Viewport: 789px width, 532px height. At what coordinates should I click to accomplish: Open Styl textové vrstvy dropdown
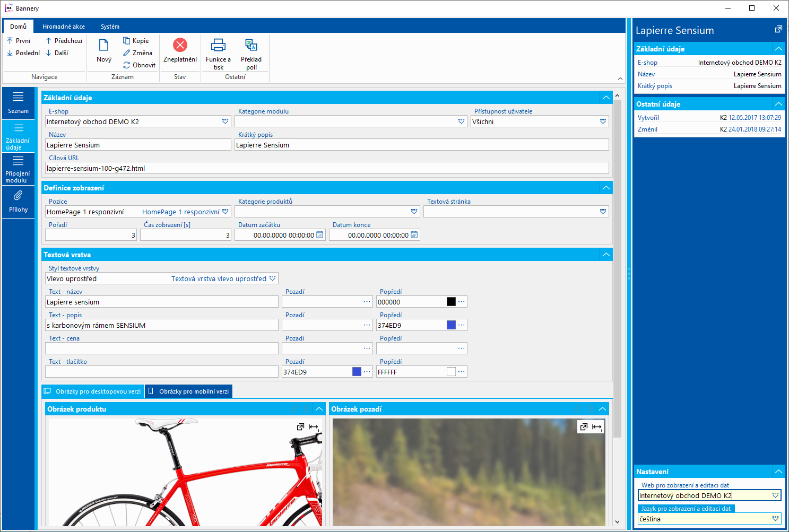[x=273, y=278]
